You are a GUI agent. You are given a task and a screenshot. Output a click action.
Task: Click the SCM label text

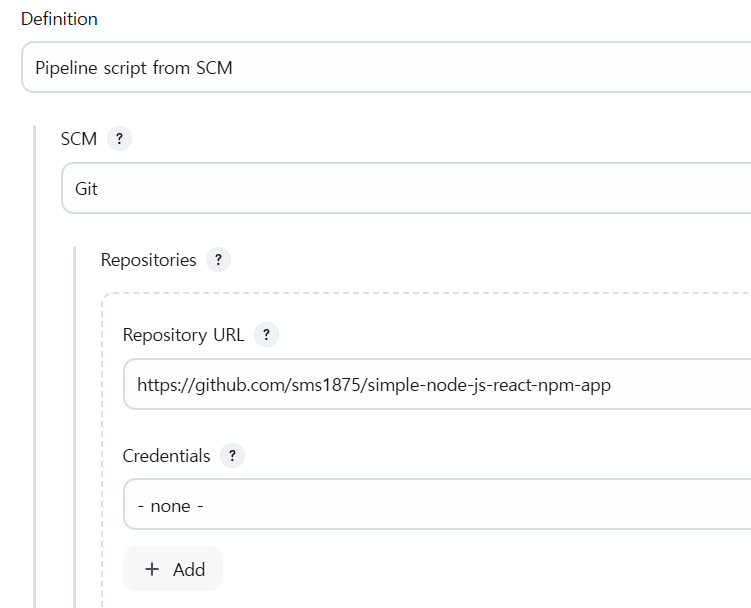(79, 139)
